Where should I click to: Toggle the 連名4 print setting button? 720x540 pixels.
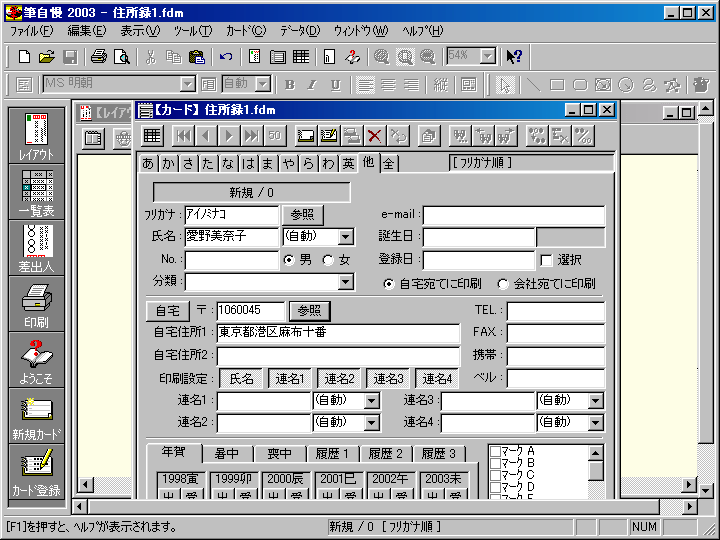(437, 379)
